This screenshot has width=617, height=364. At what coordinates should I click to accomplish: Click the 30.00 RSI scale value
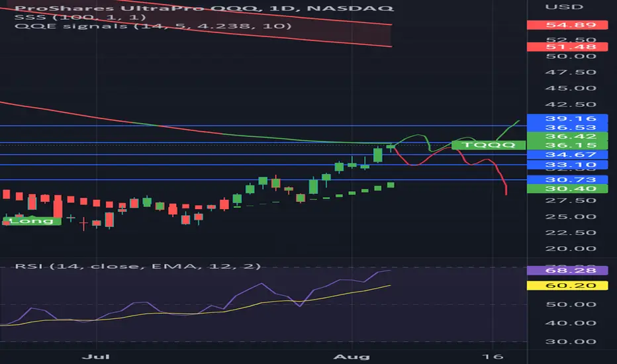tap(571, 341)
